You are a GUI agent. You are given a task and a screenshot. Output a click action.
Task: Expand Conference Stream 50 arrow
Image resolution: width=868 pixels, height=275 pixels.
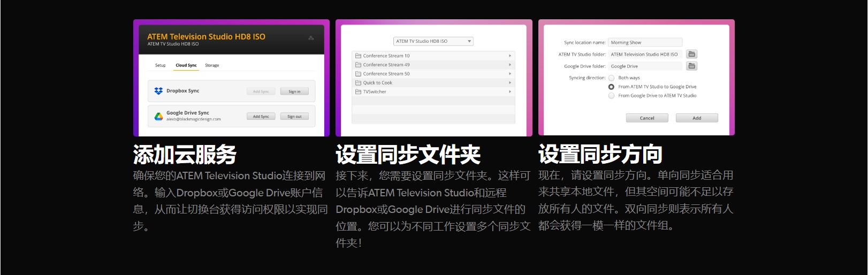point(510,74)
